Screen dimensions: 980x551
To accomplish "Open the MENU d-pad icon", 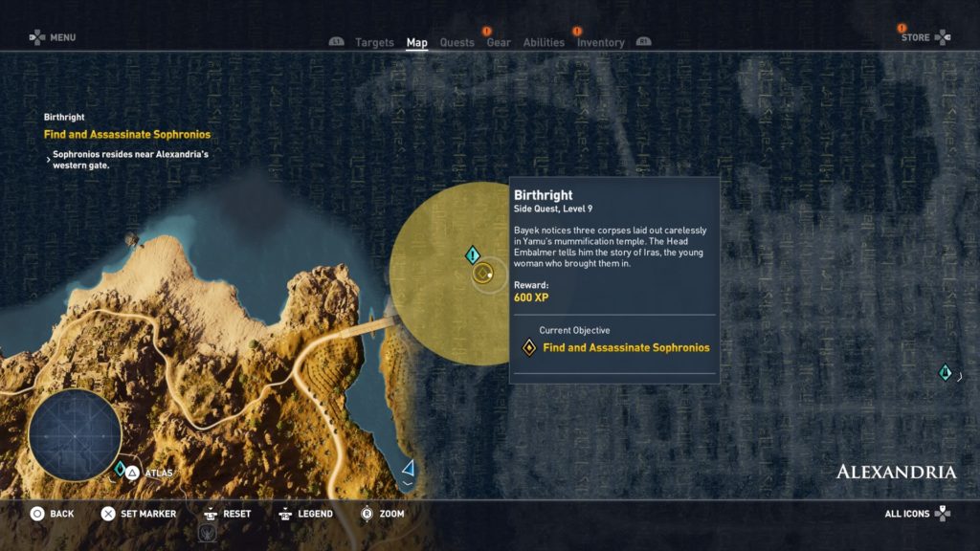I will 36,37.
